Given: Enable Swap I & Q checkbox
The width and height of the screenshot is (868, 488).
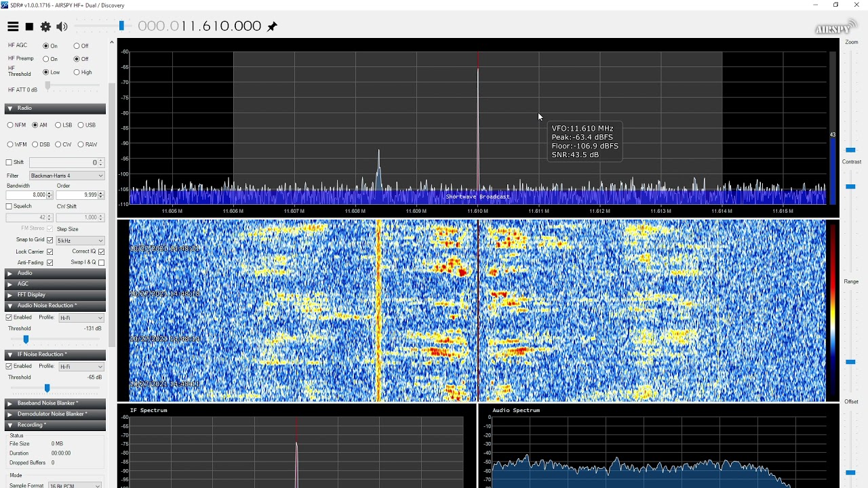Looking at the screenshot, I should [101, 262].
